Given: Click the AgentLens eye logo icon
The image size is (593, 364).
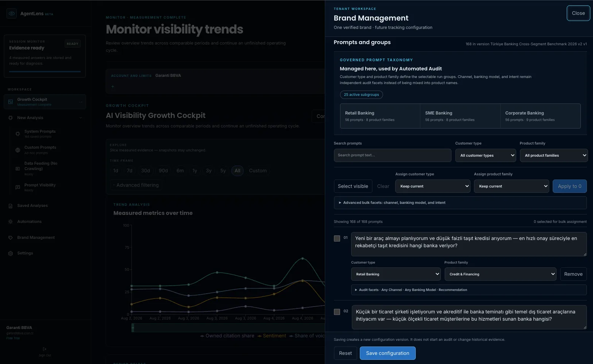Looking at the screenshot, I should click(12, 13).
